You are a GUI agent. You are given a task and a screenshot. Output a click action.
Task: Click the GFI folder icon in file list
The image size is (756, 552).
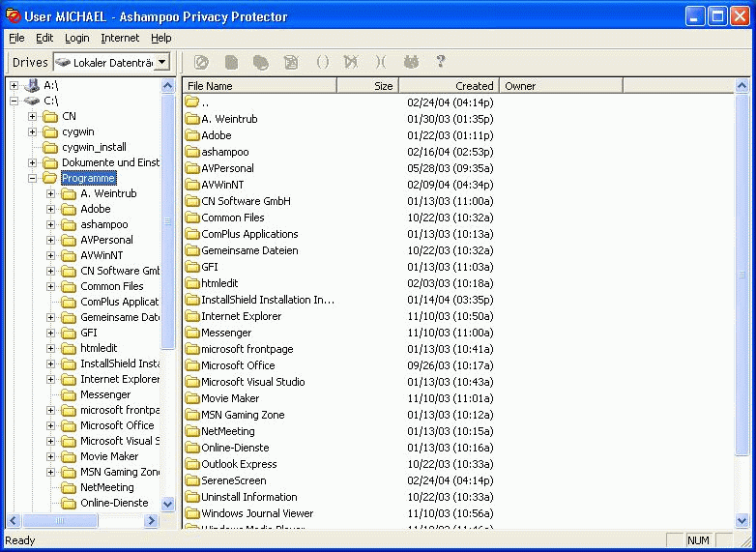coord(192,267)
